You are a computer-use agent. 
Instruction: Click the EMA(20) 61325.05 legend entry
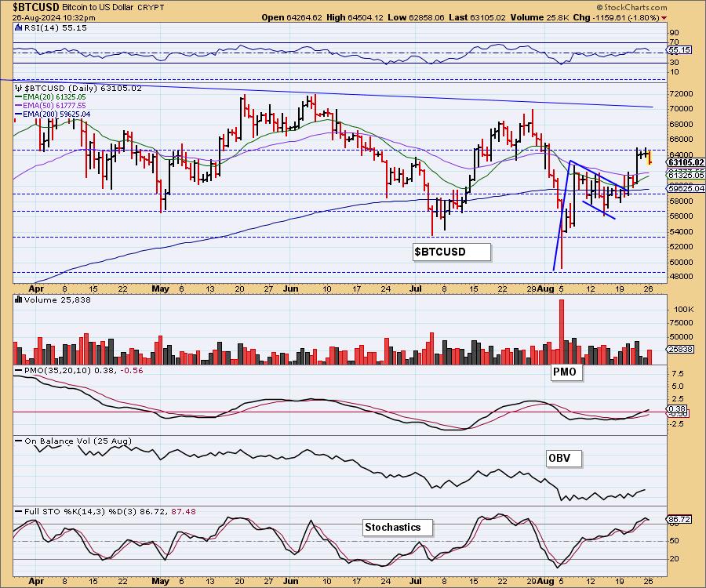tap(50, 96)
